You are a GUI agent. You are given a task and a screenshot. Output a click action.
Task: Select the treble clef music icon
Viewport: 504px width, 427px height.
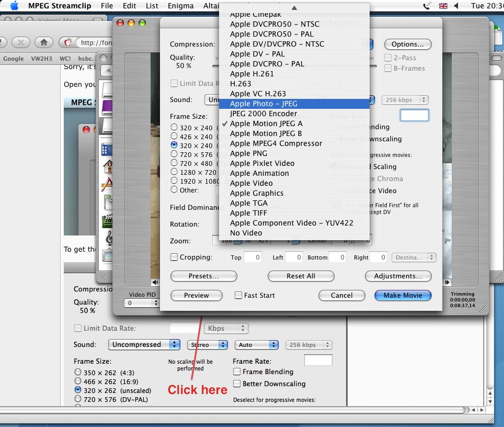(109, 238)
